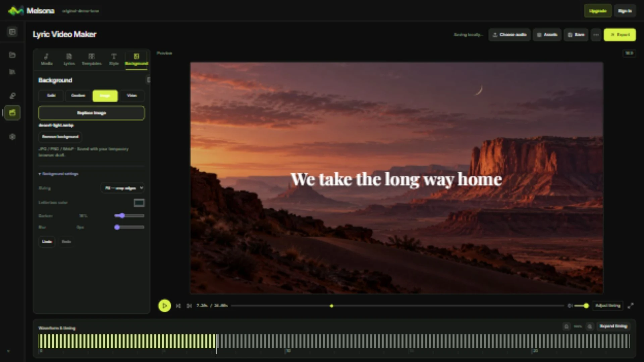Open the aspect ratio selector above the preview
The width and height of the screenshot is (644, 362).
click(629, 53)
